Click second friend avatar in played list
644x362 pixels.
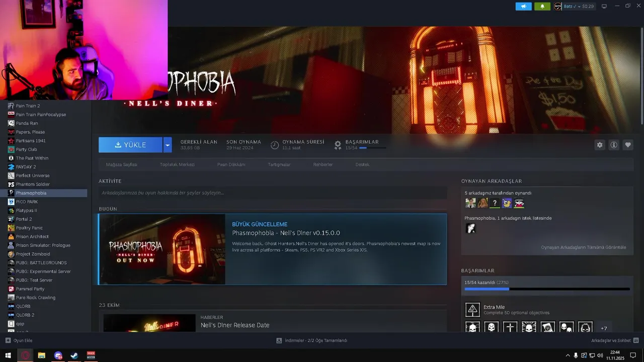[x=483, y=203]
